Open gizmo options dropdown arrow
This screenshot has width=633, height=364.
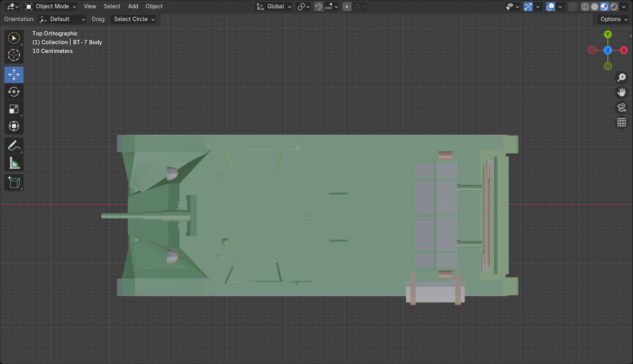[538, 7]
